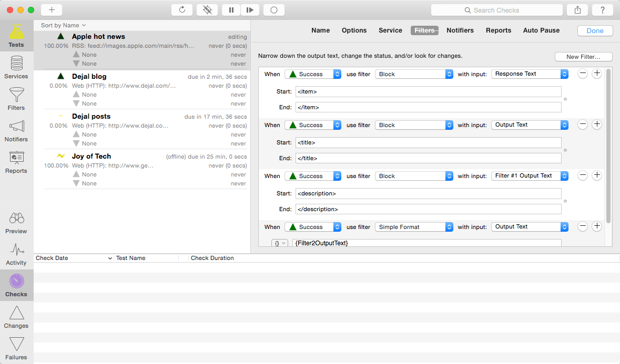Switch to the Notifiers tab

(x=460, y=30)
